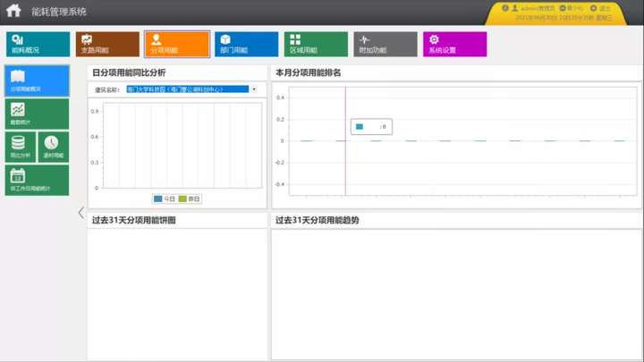644x362 pixels.
Task: Open the 建筑名称 building dropdown arrow
Action: pyautogui.click(x=254, y=89)
